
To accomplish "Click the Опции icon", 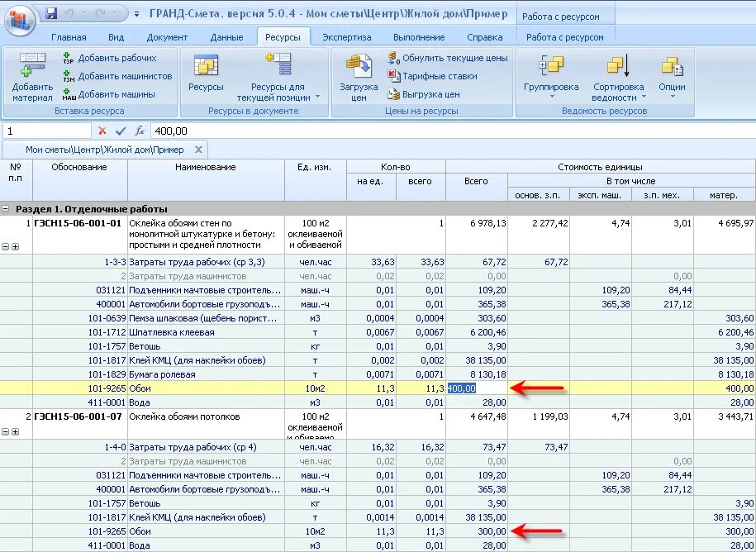I will 672,67.
